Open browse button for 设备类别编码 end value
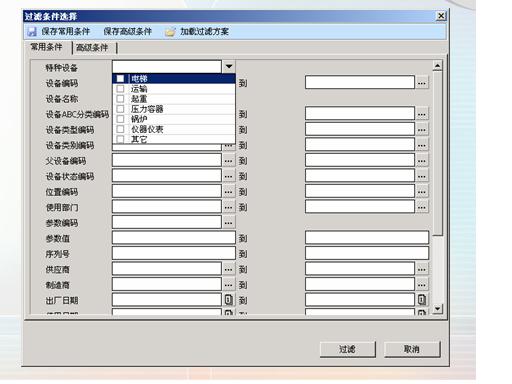 pos(422,145)
